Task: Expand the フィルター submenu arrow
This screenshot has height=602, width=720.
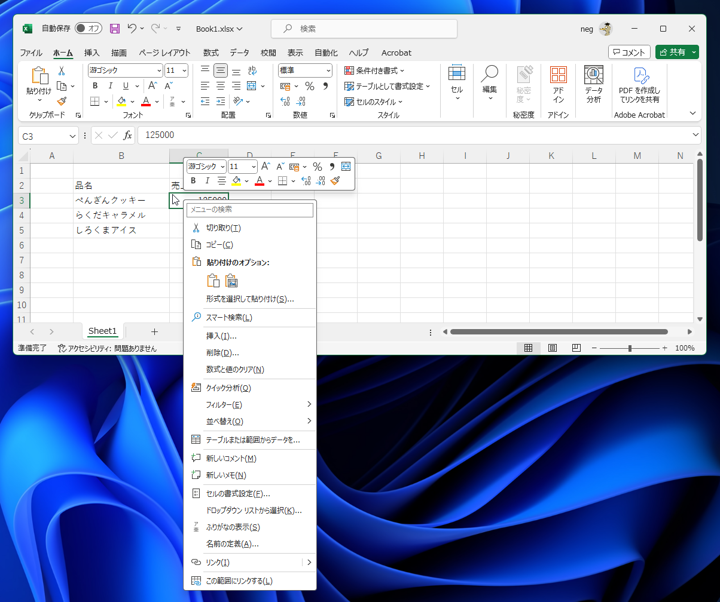Action: 309,405
